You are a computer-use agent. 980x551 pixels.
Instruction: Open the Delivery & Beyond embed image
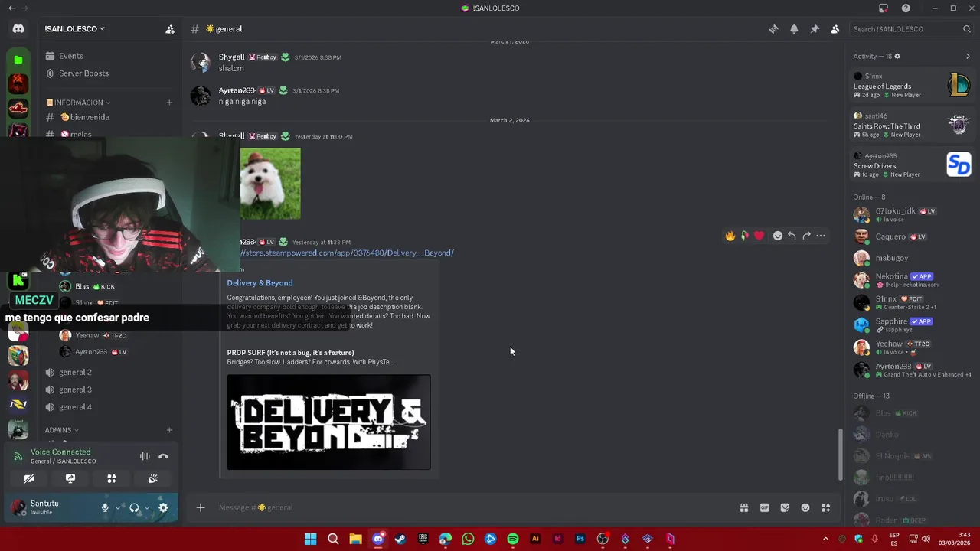[x=328, y=422]
